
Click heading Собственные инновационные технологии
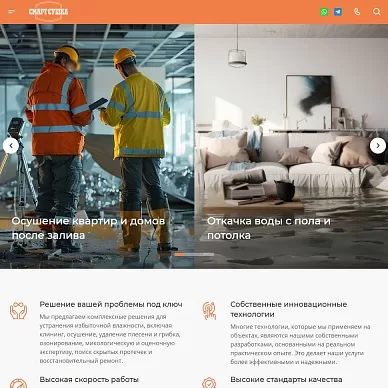[x=289, y=309]
